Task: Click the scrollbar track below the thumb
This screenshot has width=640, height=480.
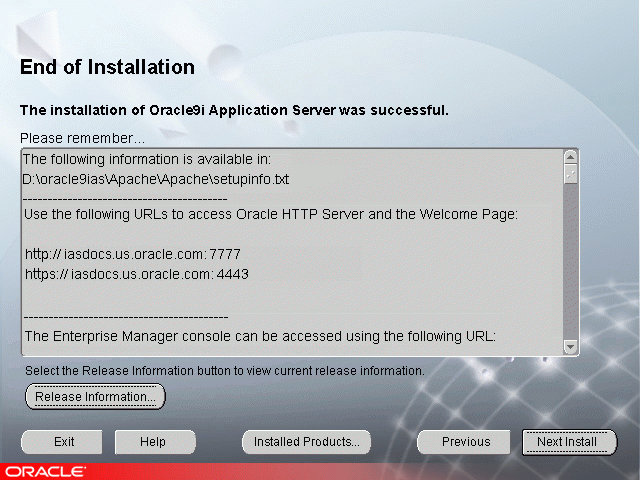Action: pyautogui.click(x=570, y=261)
